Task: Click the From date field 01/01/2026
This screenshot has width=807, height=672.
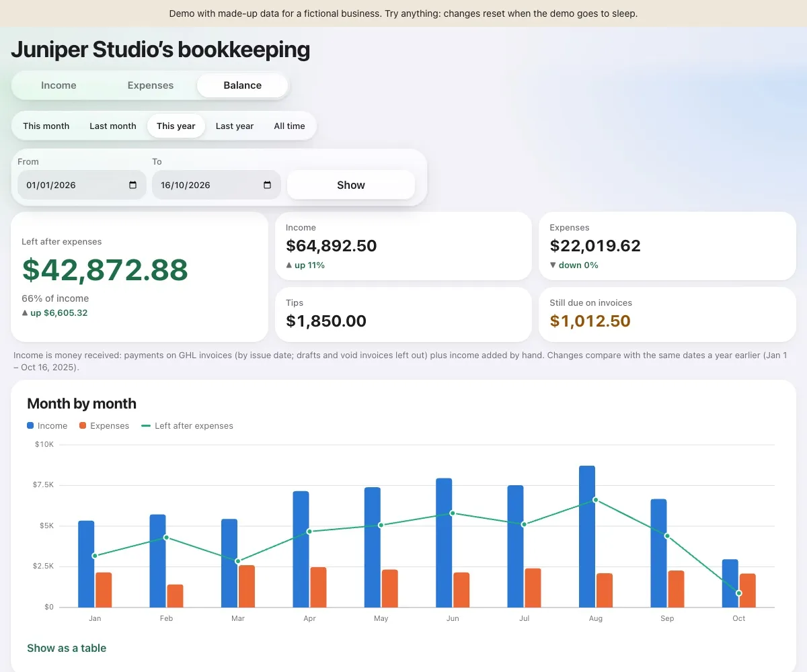Action: [x=81, y=185]
